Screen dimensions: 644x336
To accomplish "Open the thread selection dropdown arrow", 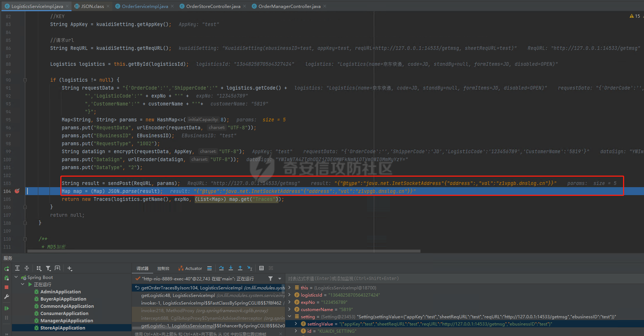I will [x=280, y=279].
